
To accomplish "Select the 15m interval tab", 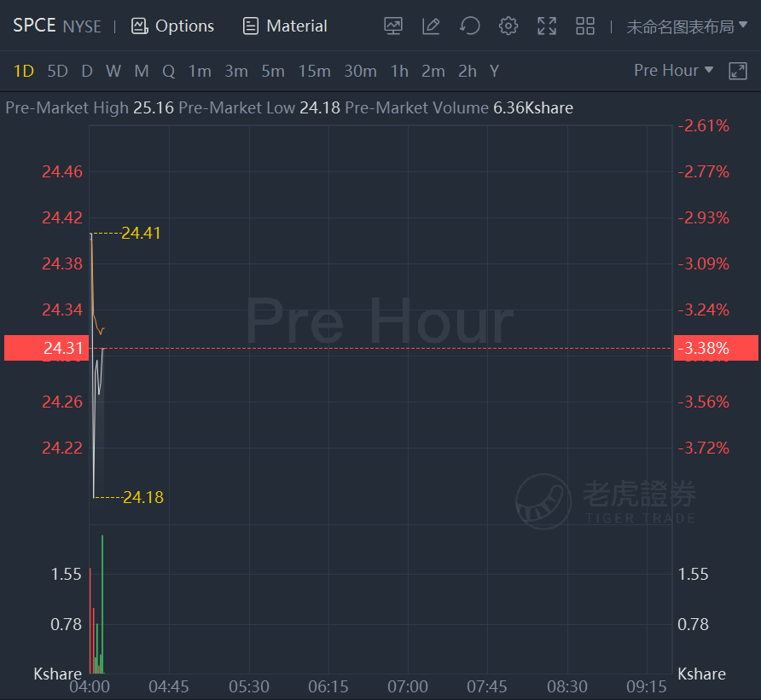I will click(314, 72).
